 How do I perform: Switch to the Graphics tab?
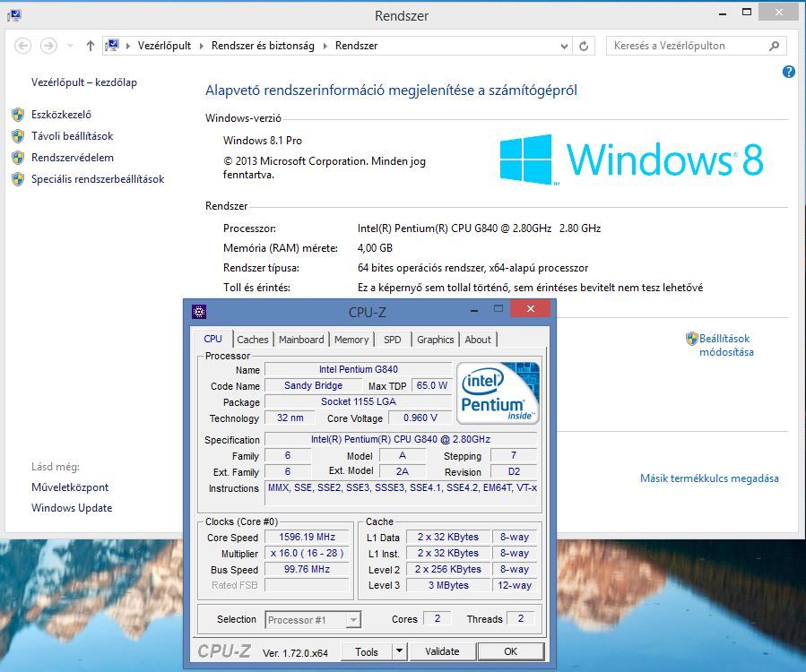(x=436, y=340)
